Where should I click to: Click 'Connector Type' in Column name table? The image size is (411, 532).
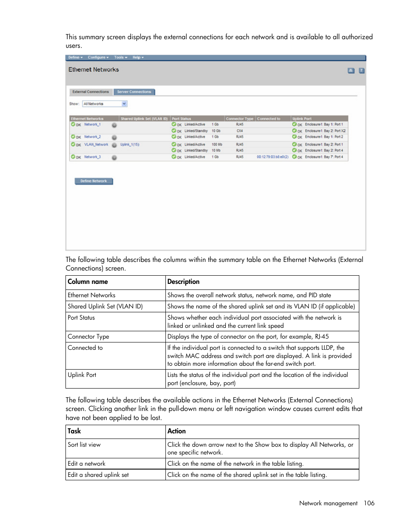[88, 336]
